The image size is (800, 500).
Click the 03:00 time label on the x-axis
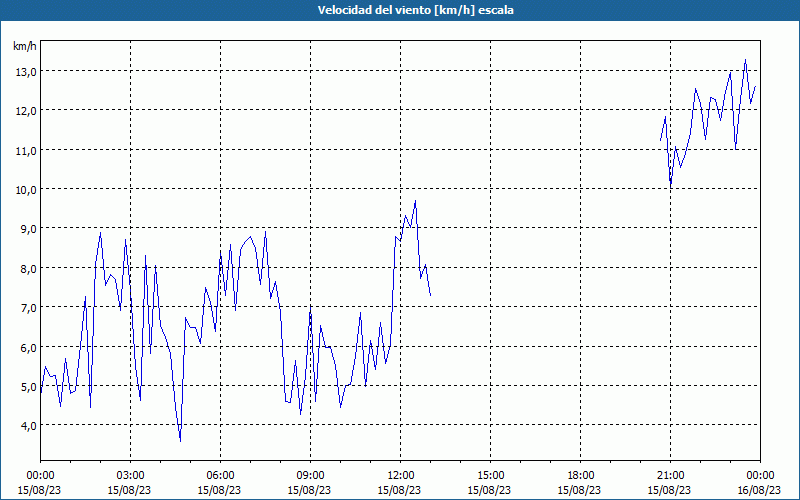point(130,476)
